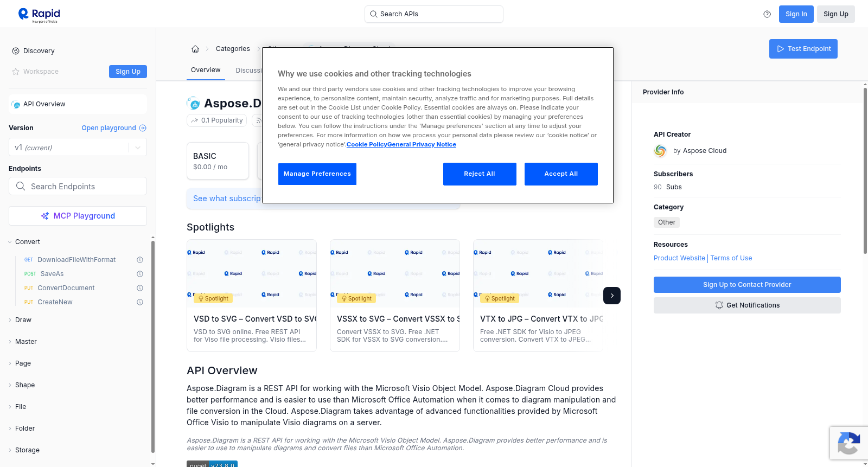Open info icon for ConvertDocument endpoint
The height and width of the screenshot is (467, 868).
[140, 288]
